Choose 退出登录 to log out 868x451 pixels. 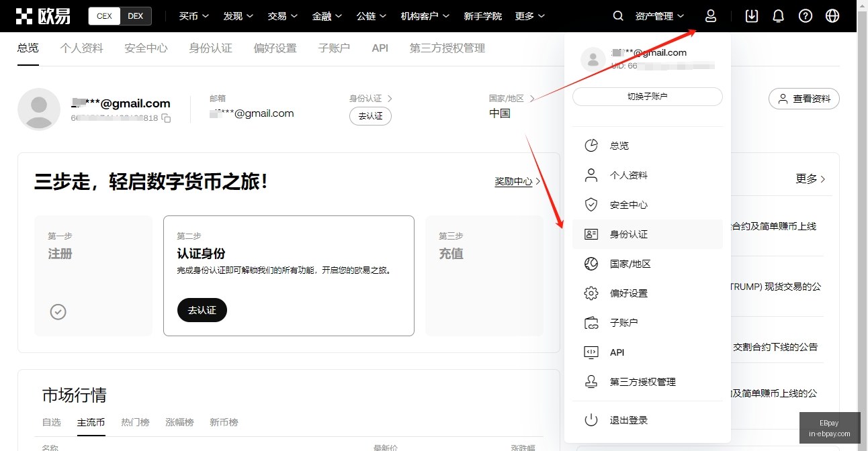coord(648,420)
